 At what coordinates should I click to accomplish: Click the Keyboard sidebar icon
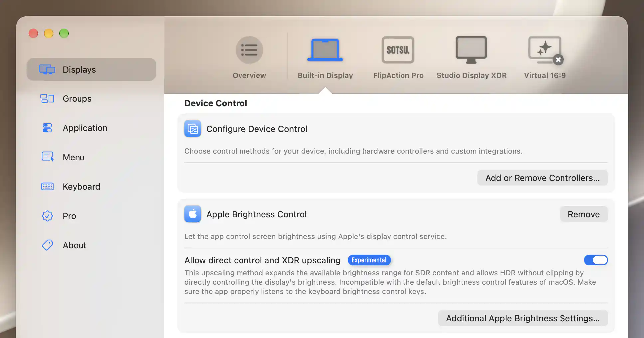47,186
